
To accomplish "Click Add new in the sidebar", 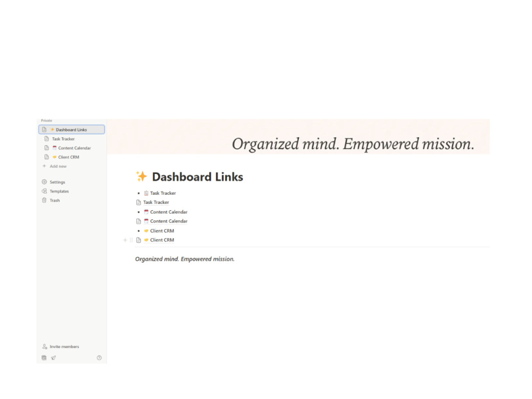I will coord(58,166).
